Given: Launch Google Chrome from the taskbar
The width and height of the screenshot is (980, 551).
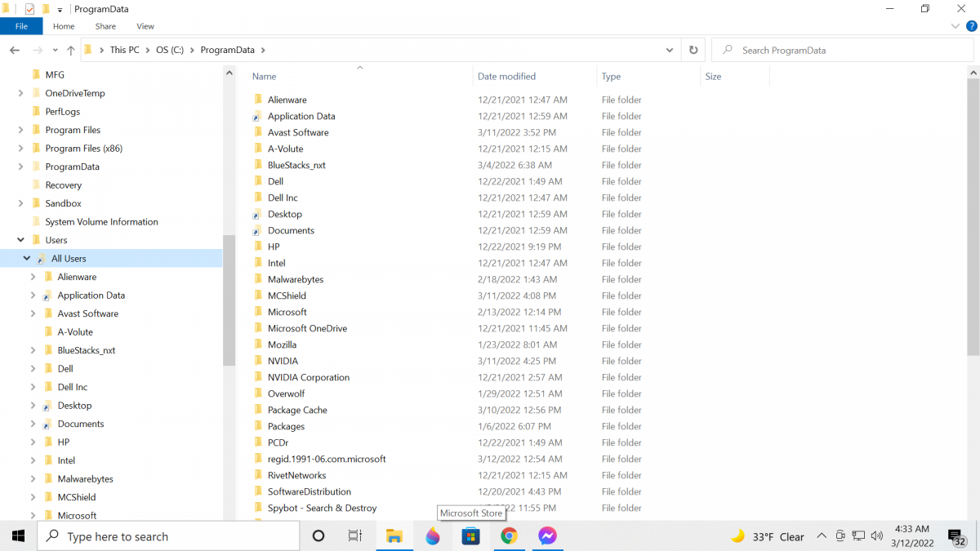Looking at the screenshot, I should coord(509,536).
